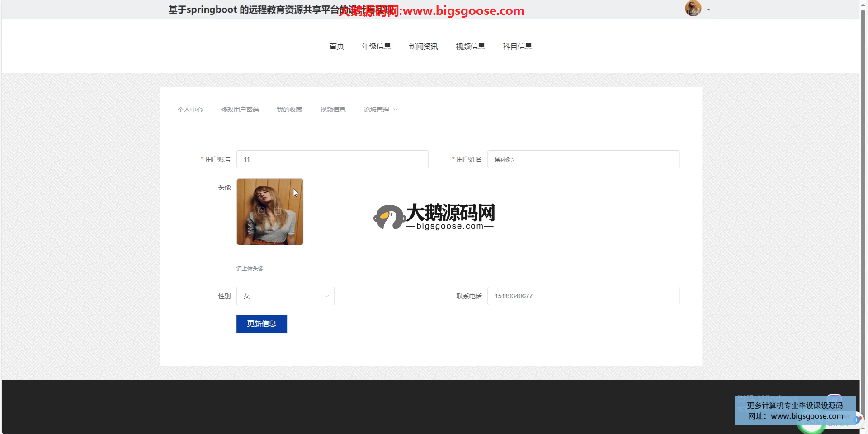This screenshot has height=434, width=868.
Task: Go to 首页 in the main navigation
Action: coord(336,46)
